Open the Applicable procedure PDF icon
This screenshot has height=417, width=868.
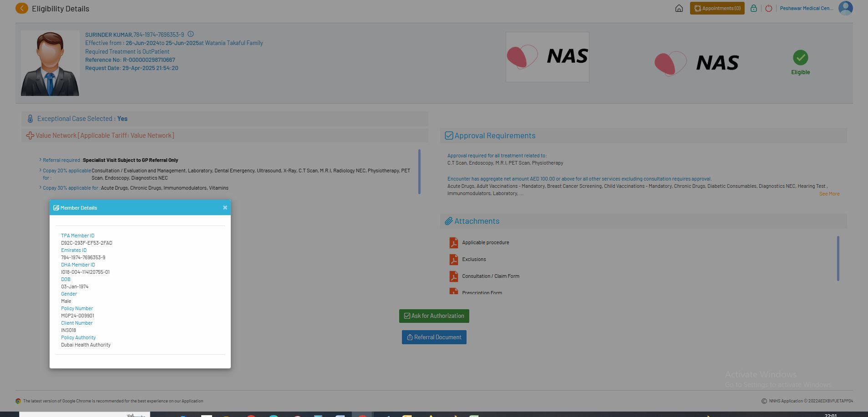click(x=454, y=243)
